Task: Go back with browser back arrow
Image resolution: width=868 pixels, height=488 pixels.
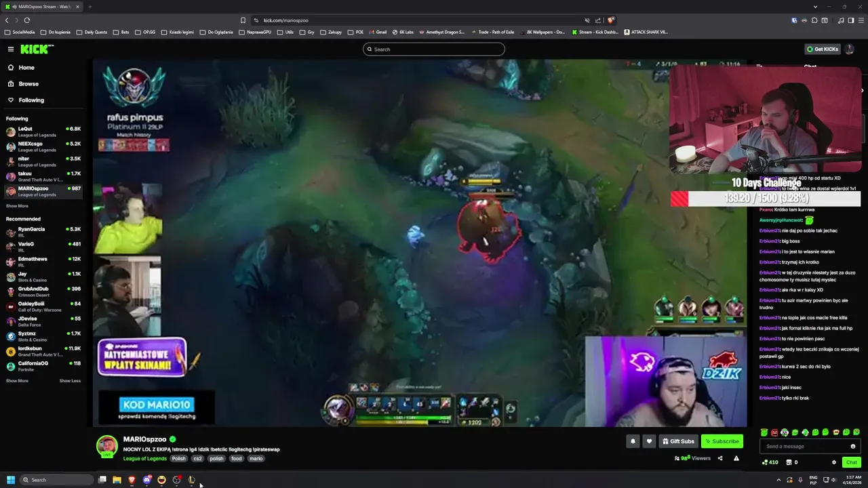Action: coord(7,20)
